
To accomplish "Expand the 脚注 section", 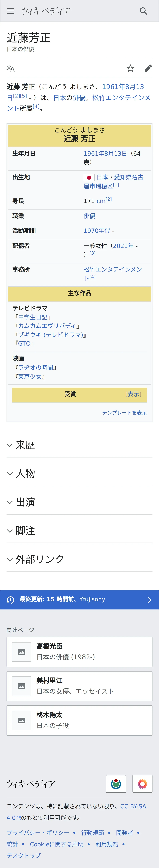I will [x=25, y=531].
